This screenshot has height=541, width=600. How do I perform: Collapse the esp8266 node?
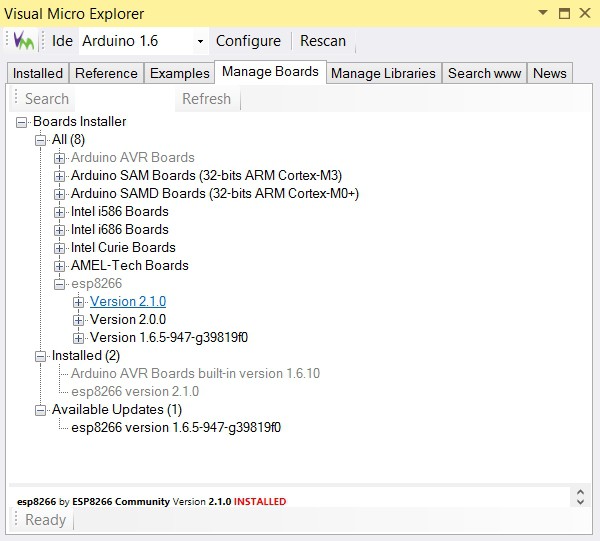tap(59, 284)
